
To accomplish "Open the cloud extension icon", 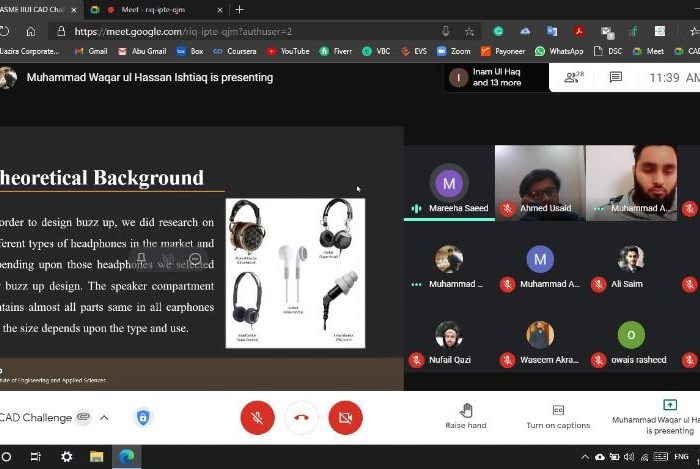I will coord(525,31).
